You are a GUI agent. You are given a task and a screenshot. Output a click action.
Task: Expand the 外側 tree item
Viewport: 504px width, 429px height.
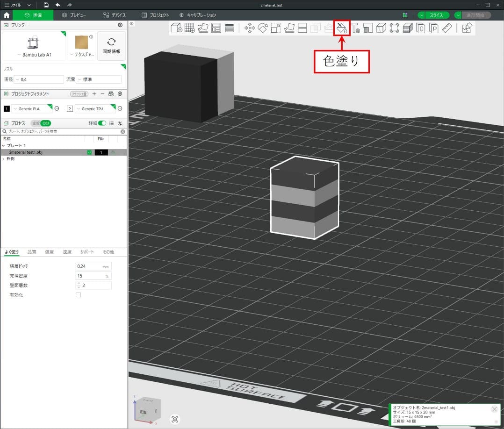point(3,159)
